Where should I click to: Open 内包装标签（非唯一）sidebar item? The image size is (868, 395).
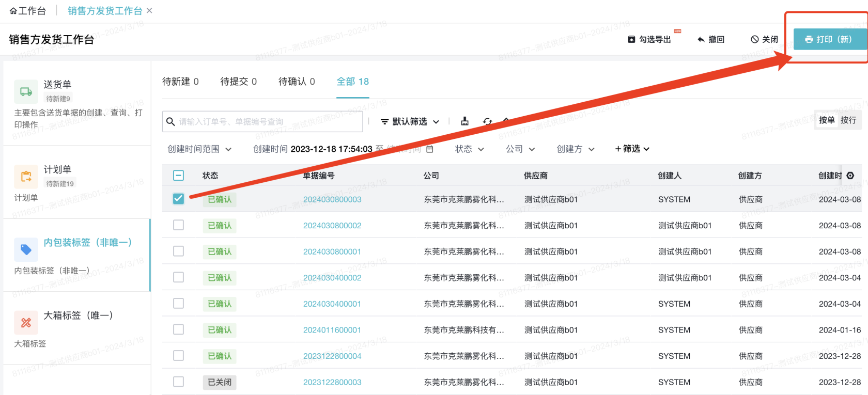[x=76, y=255]
